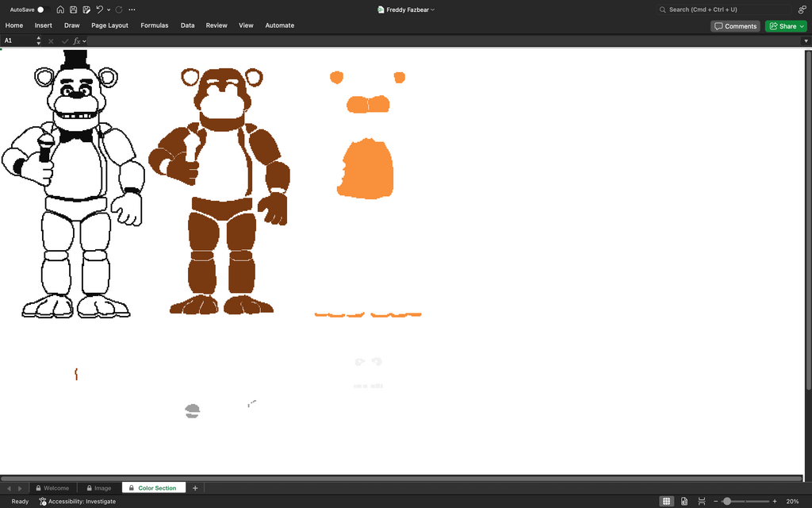This screenshot has width=812, height=508.
Task: Open the View ribbon tab
Action: (x=246, y=25)
